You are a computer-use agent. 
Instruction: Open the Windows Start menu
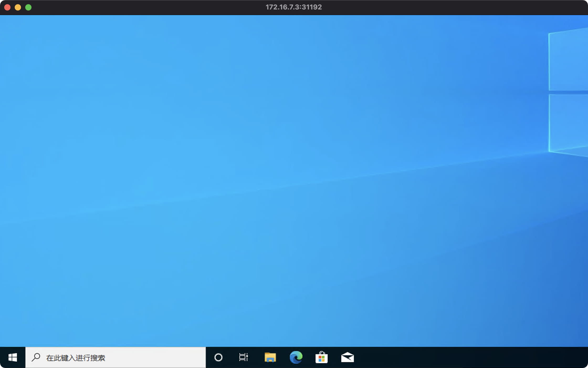coord(13,357)
